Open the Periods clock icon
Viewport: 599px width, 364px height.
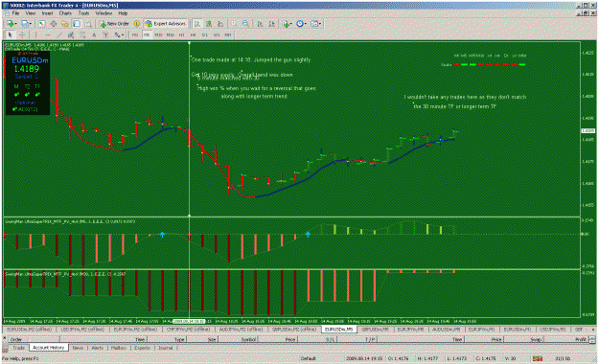tap(300, 24)
